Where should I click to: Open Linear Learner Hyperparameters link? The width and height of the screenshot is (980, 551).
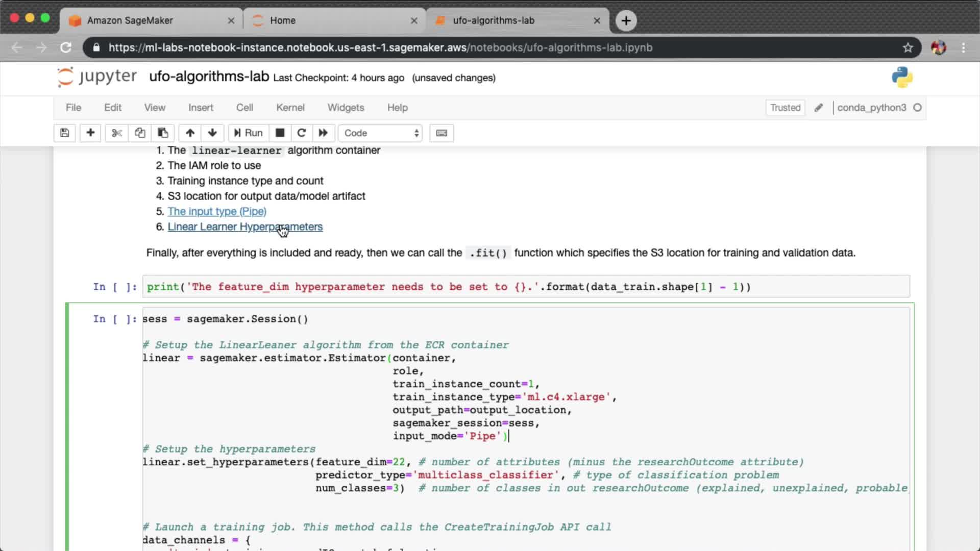245,227
